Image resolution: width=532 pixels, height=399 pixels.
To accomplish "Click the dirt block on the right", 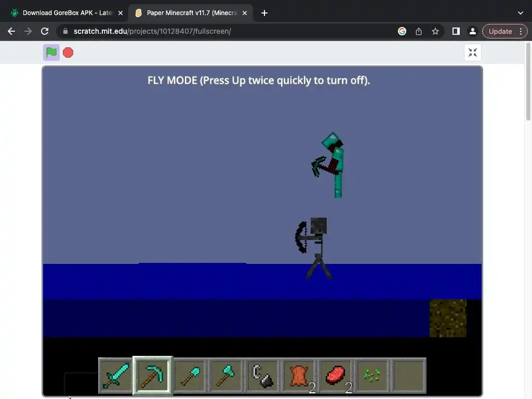I will [448, 318].
